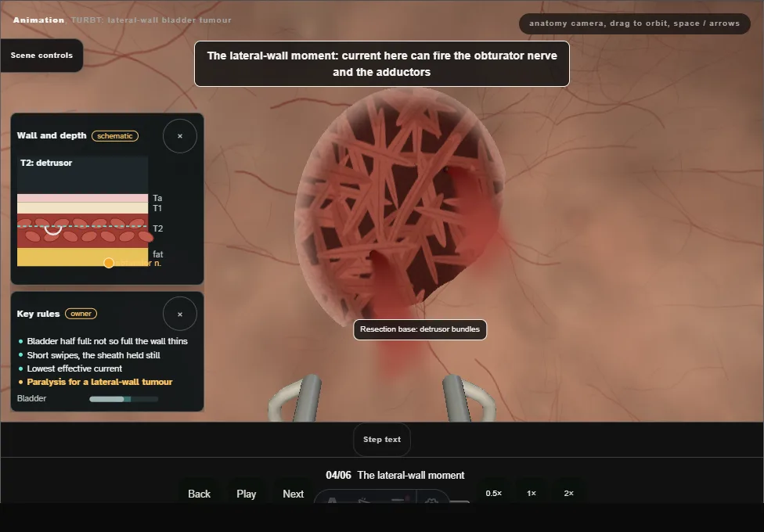The height and width of the screenshot is (532, 764).
Task: Click the 'Animation' title text
Action: click(38, 20)
